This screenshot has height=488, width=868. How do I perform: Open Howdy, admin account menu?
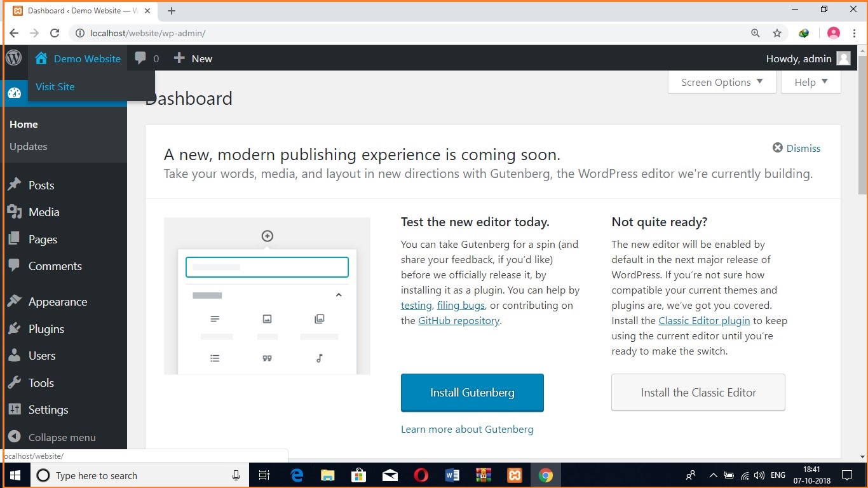click(x=808, y=58)
